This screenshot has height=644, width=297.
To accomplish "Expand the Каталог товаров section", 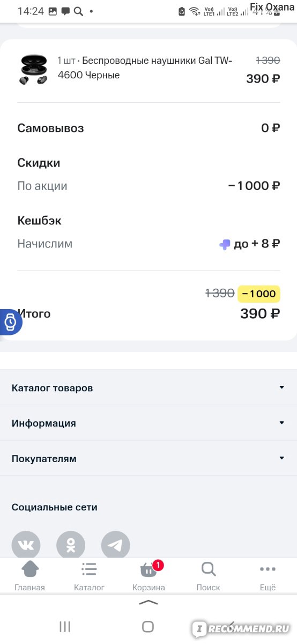I will coord(148,387).
